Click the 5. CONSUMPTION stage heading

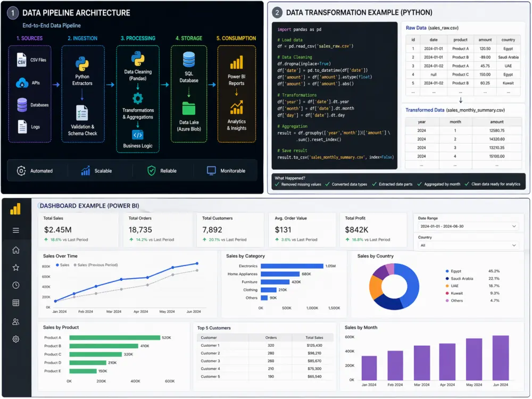pos(236,38)
